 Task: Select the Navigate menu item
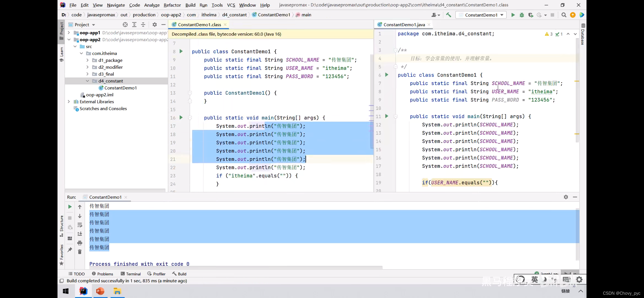(115, 5)
